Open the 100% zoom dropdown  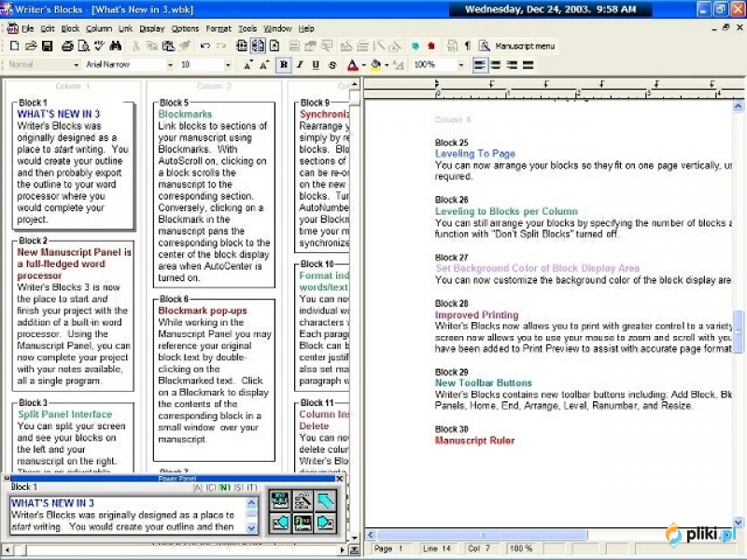[x=460, y=64]
